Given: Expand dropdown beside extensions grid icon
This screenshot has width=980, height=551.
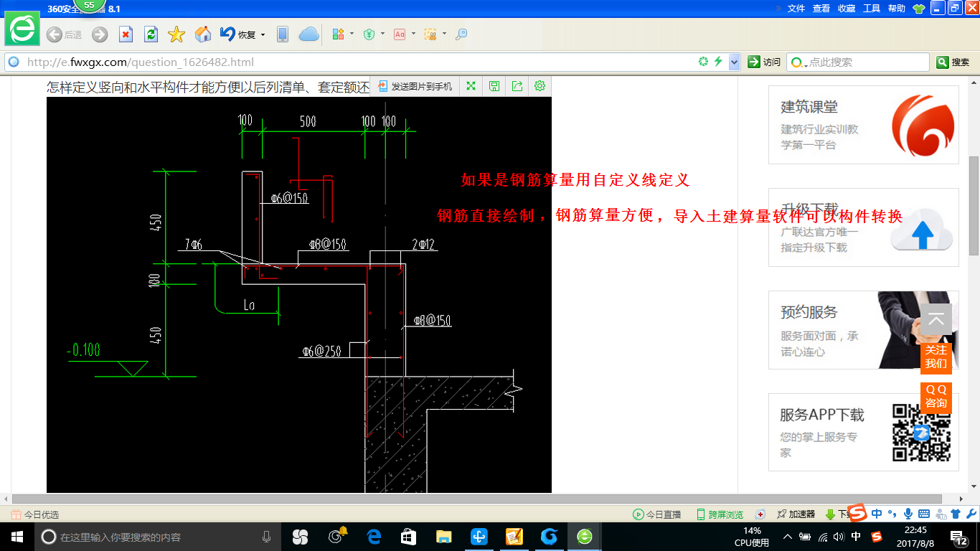Looking at the screenshot, I should (352, 34).
